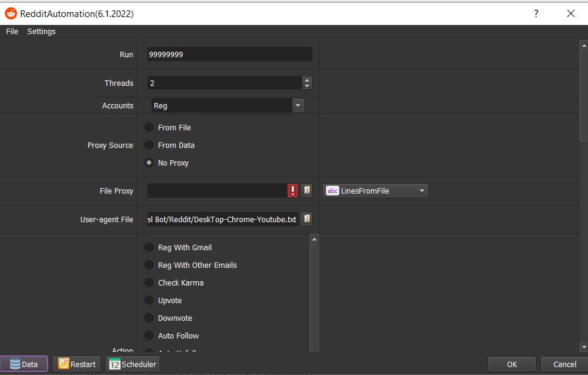Click the Run count input field
Image resolution: width=588 pixels, height=375 pixels.
pos(229,54)
